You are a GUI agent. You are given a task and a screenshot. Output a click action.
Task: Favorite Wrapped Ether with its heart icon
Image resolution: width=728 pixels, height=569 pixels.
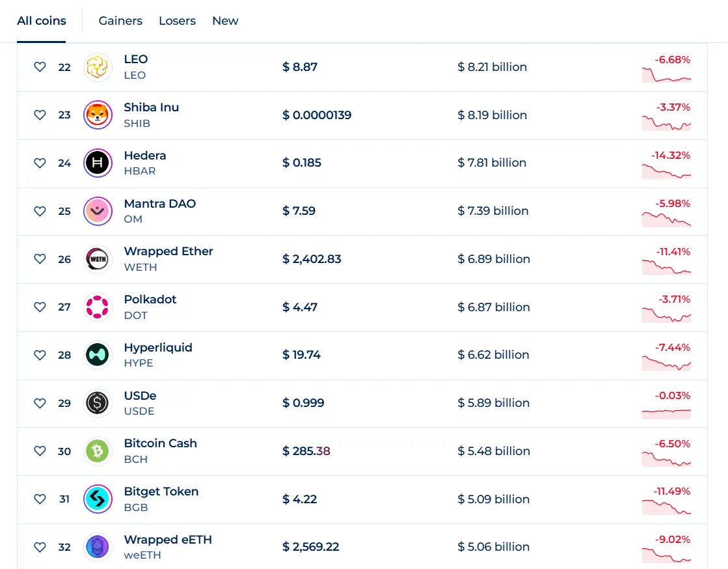[x=40, y=258]
